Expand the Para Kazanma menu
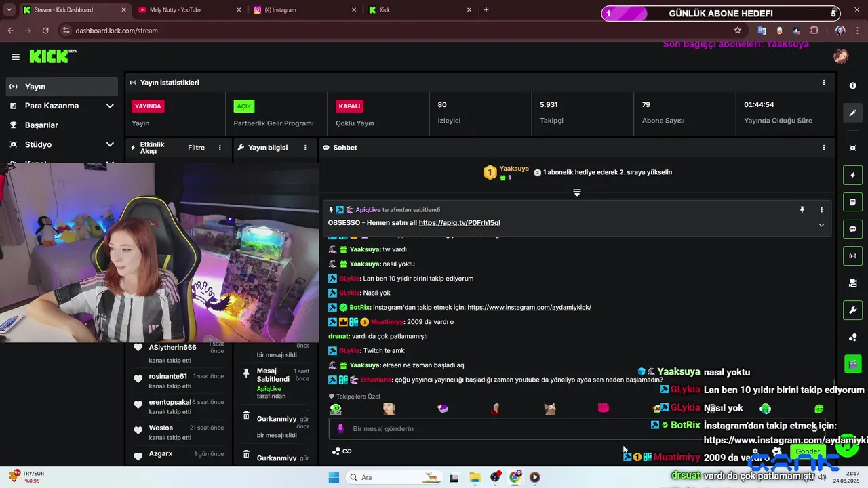 pos(110,106)
